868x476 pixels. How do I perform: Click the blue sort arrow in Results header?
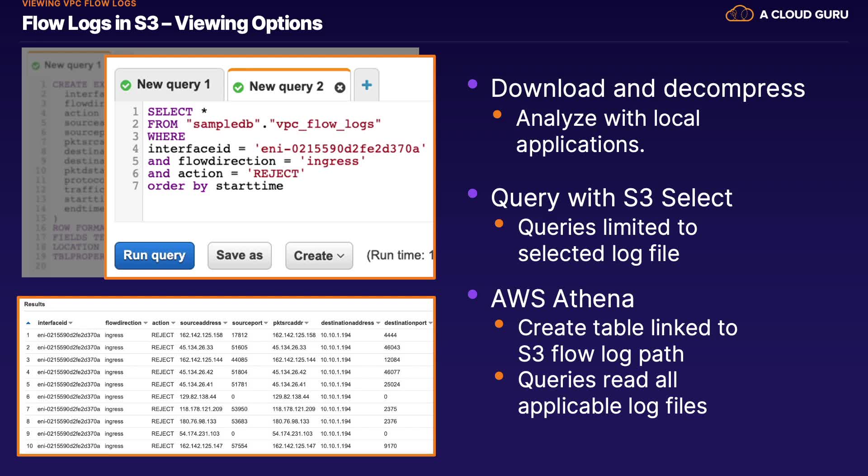coord(28,323)
